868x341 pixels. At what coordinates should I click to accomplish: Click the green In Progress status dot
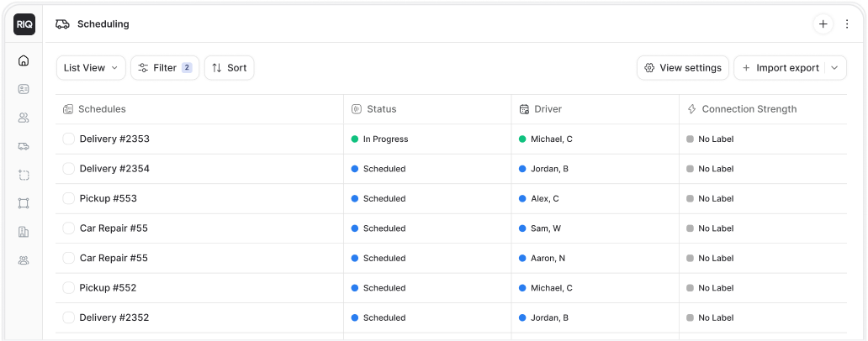355,139
